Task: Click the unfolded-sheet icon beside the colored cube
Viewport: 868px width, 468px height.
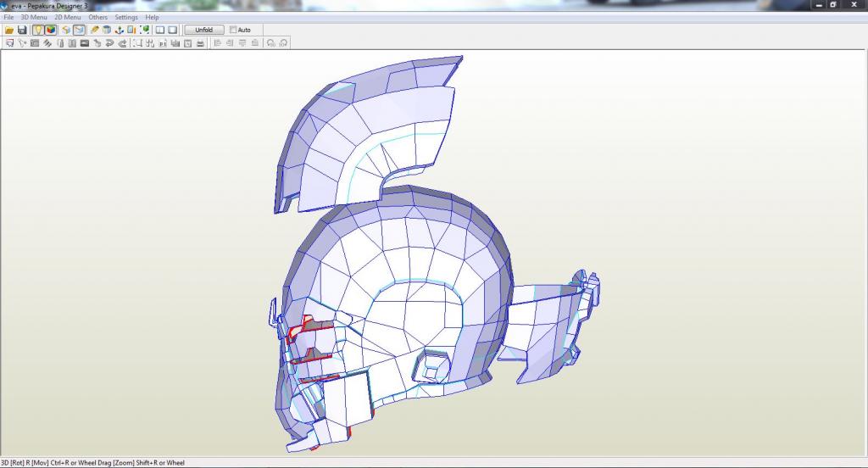Action: pyautogui.click(x=66, y=30)
